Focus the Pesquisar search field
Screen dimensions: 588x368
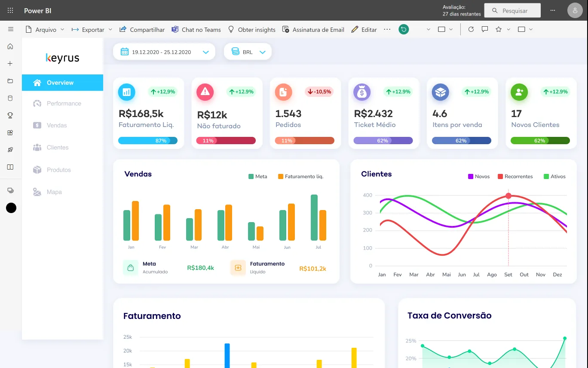coord(512,10)
